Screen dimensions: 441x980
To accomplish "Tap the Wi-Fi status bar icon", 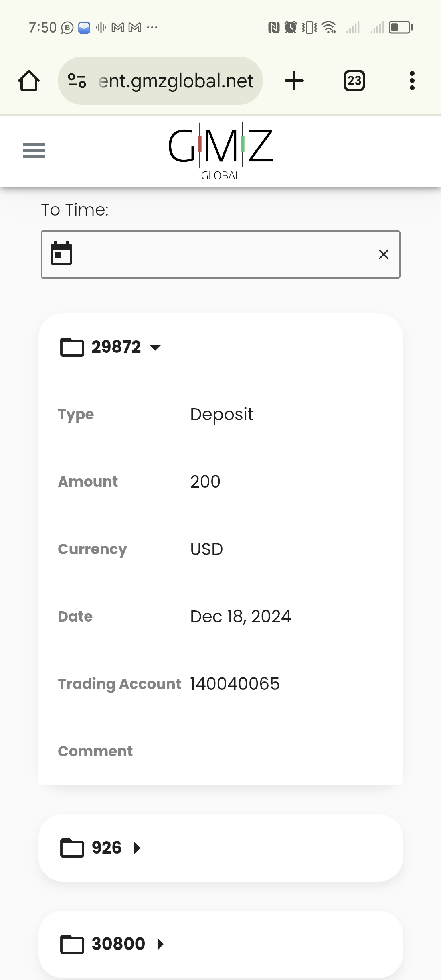I will coord(329,27).
